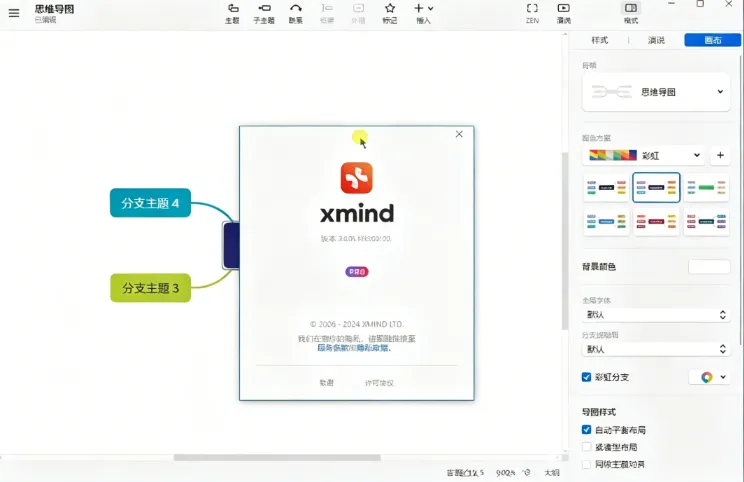Image resolution: width=744 pixels, height=482 pixels.
Task: Click the PRO badge in About dialog
Action: tap(357, 272)
